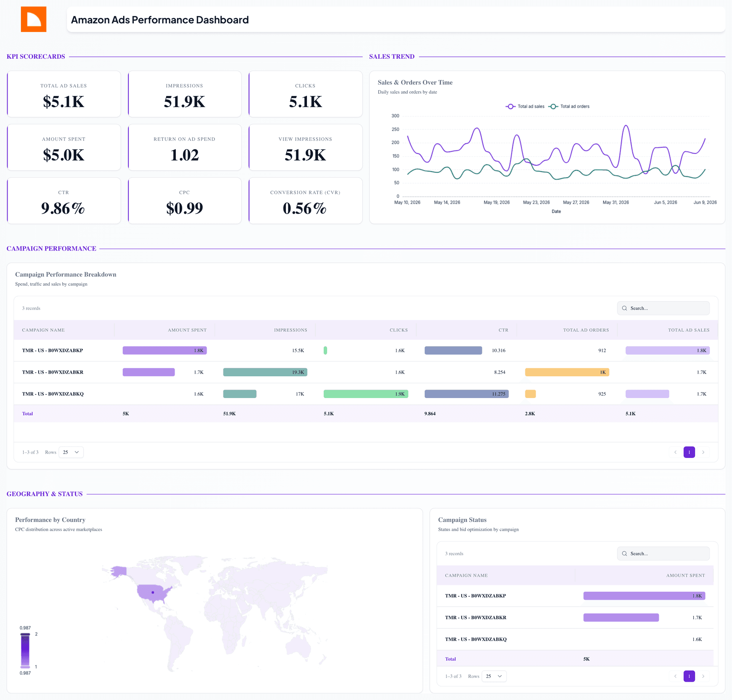
Task: Click the 912 total ad orders value
Action: coord(602,350)
